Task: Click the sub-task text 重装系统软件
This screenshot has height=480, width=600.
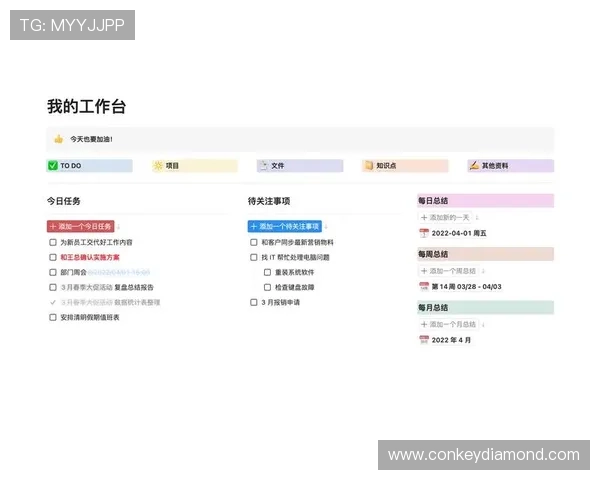Action: [x=295, y=272]
